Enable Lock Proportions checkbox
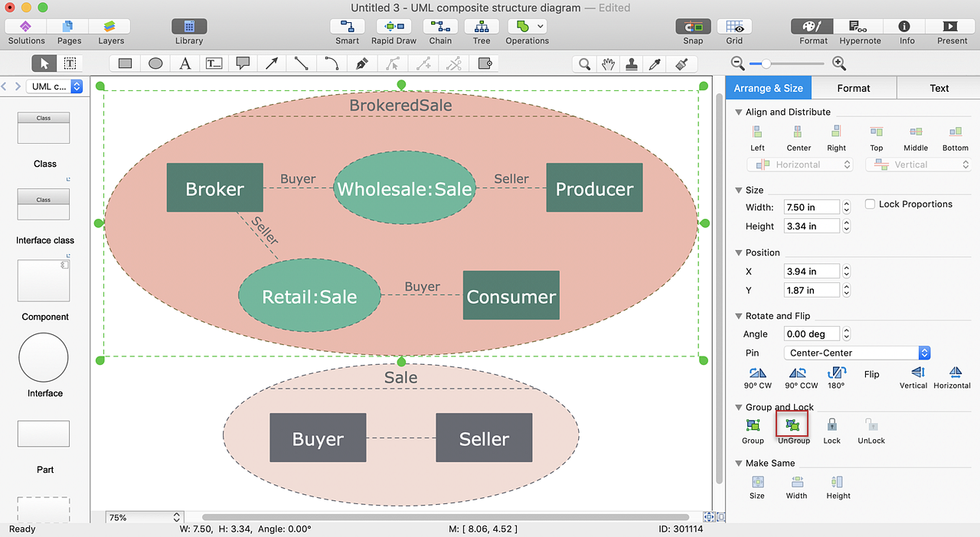Viewport: 980px width, 537px height. pyautogui.click(x=871, y=204)
